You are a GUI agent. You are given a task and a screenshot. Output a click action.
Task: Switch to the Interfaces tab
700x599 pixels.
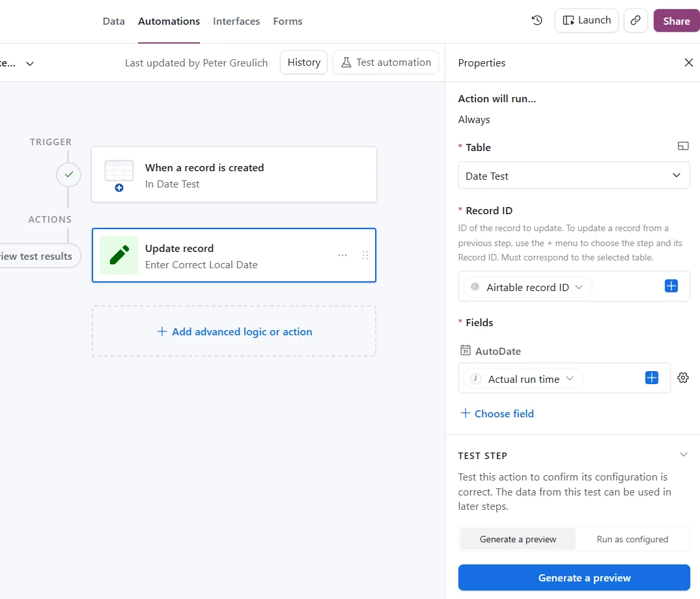coord(236,21)
